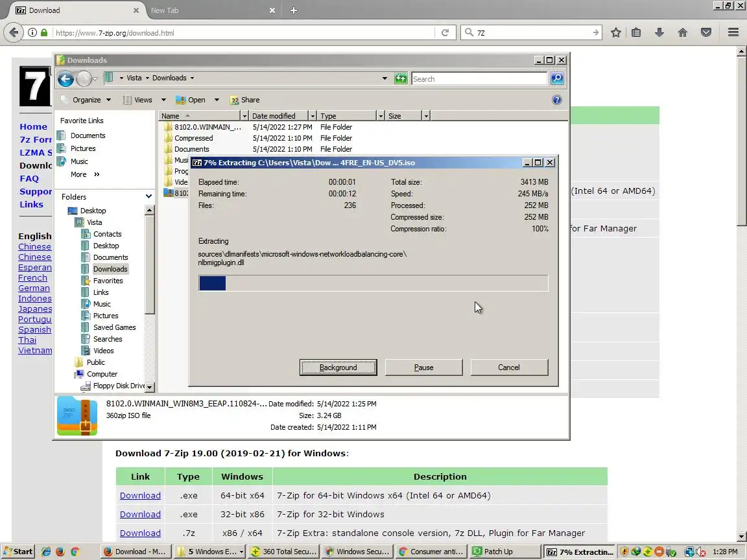Click the Folders tree scrollbar
The width and height of the screenshot is (747, 560).
pos(150,298)
